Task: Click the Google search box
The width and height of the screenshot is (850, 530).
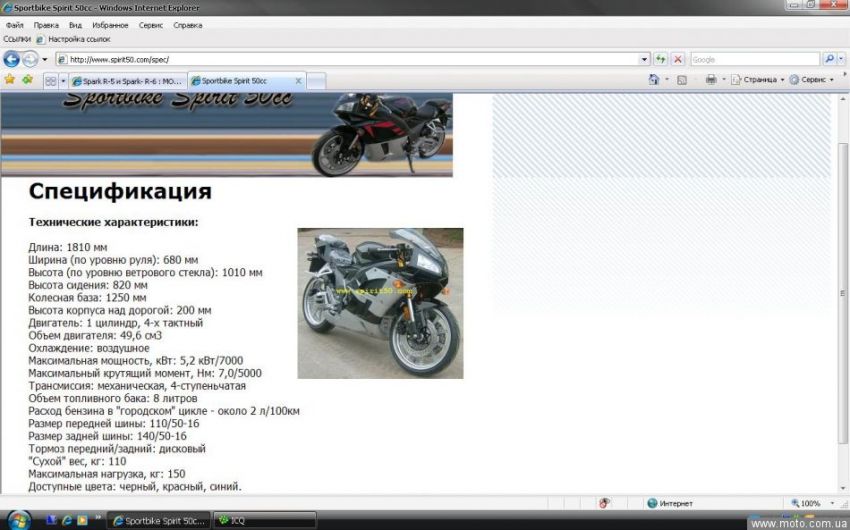Action: click(x=755, y=59)
